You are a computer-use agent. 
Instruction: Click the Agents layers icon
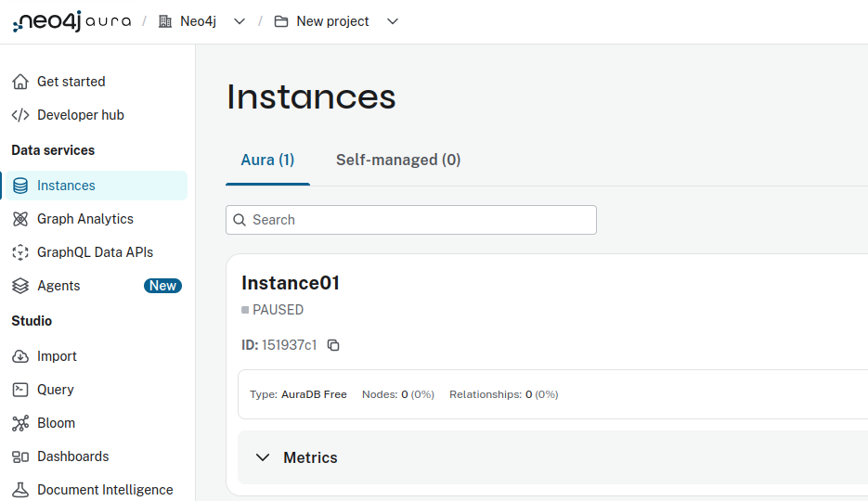coord(20,286)
